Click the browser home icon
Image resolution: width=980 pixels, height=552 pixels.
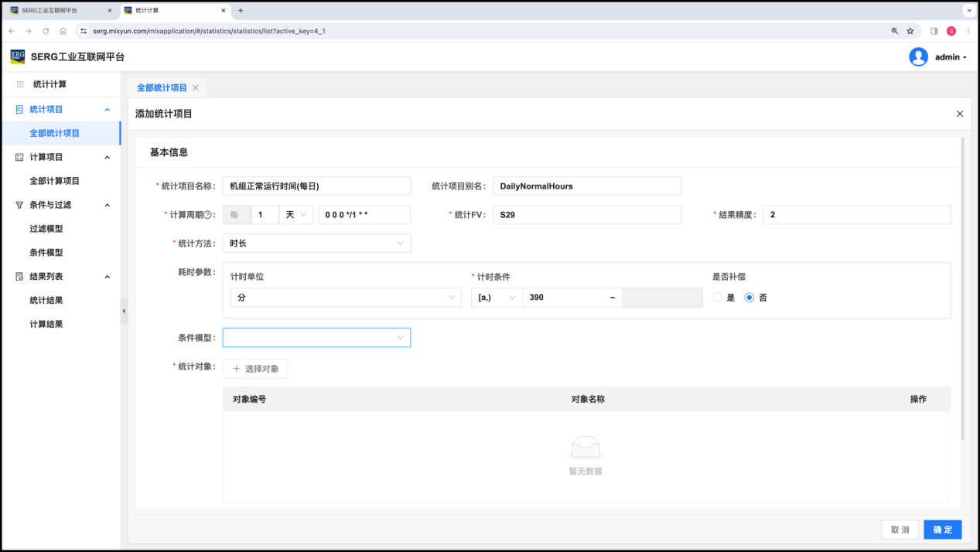tap(63, 31)
